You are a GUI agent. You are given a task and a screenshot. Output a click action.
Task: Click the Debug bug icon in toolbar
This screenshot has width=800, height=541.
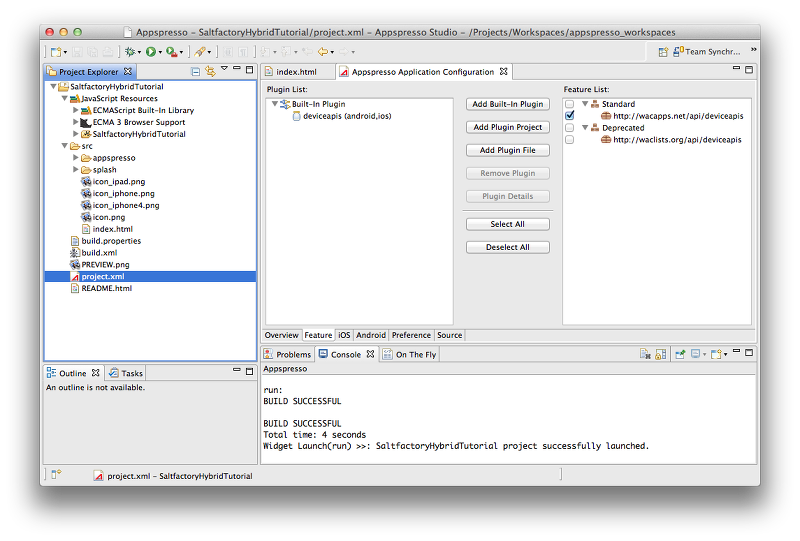pyautogui.click(x=130, y=52)
